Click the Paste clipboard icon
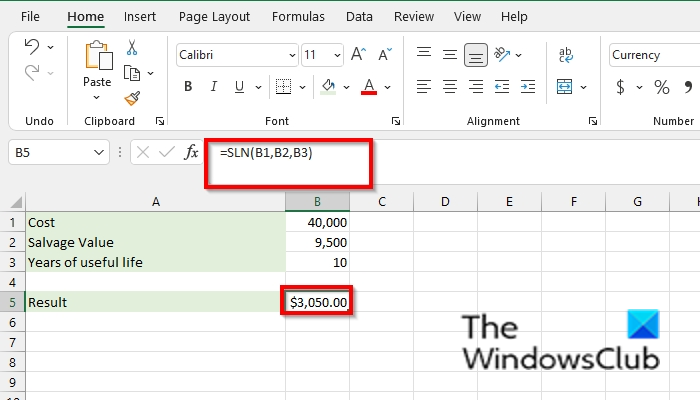 tap(99, 56)
